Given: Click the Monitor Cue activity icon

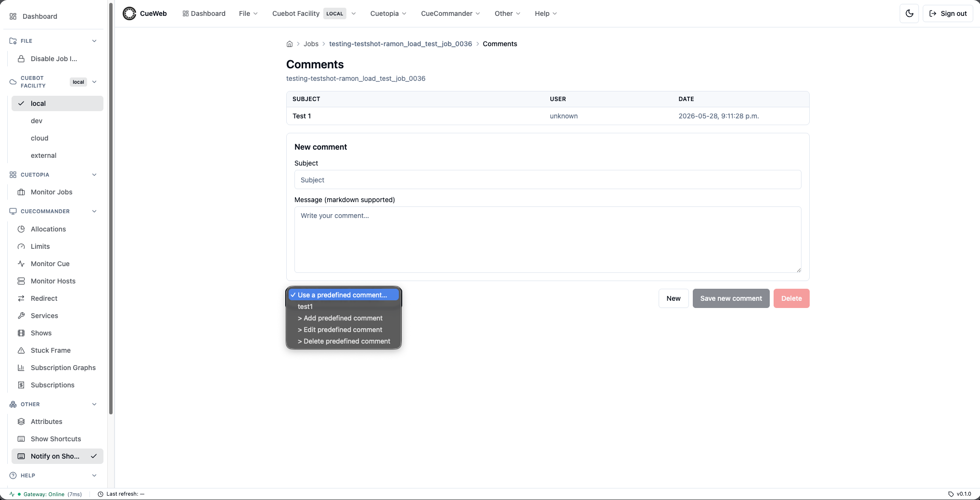Looking at the screenshot, I should tap(21, 264).
